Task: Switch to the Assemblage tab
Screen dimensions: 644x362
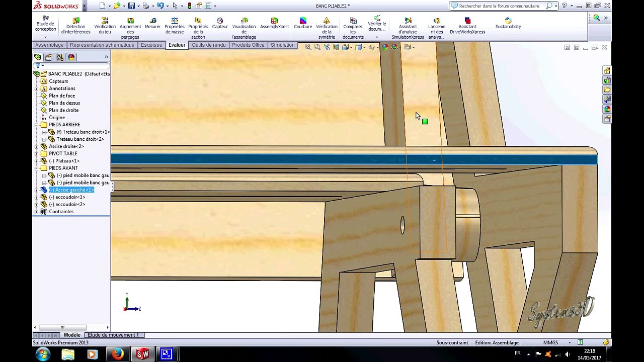Action: click(x=49, y=45)
